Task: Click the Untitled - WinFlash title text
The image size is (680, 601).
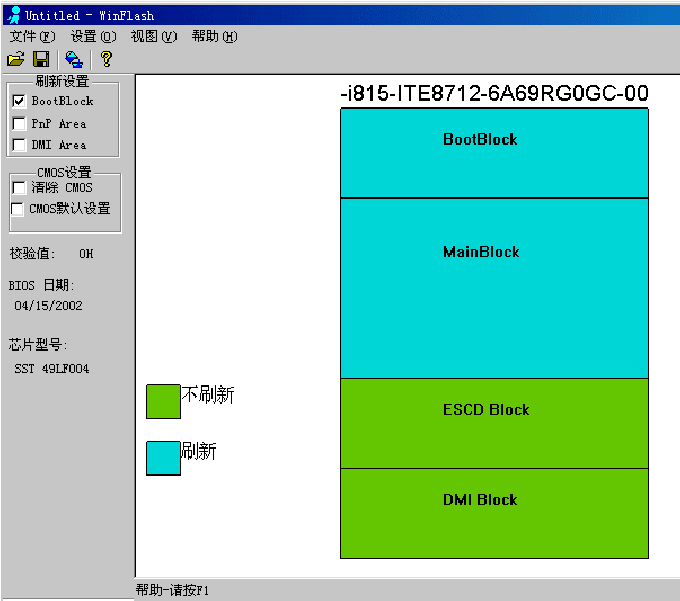Action: (x=89, y=16)
